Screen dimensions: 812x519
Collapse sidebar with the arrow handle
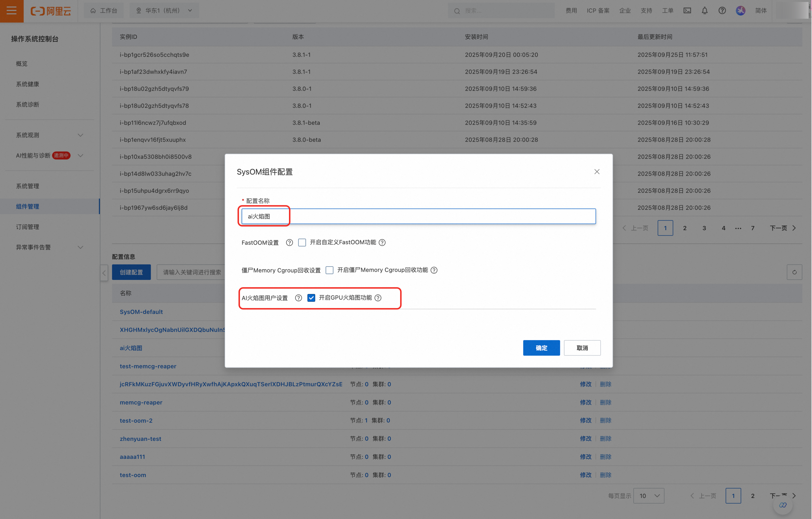click(104, 273)
